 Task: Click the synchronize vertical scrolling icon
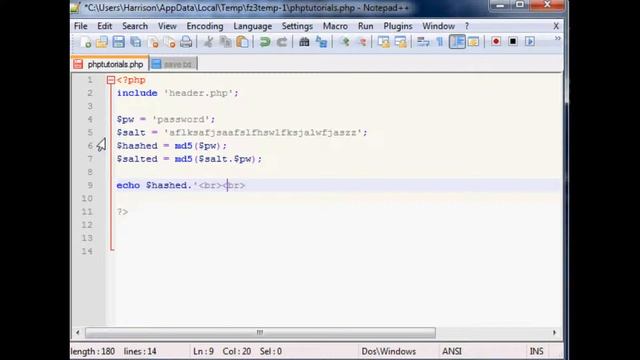pos(383,42)
